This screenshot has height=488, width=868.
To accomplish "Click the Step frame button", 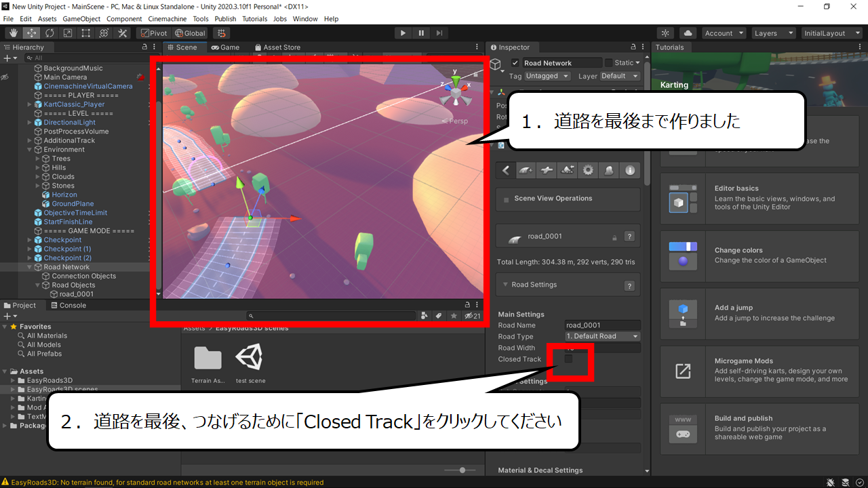I will pyautogui.click(x=439, y=33).
